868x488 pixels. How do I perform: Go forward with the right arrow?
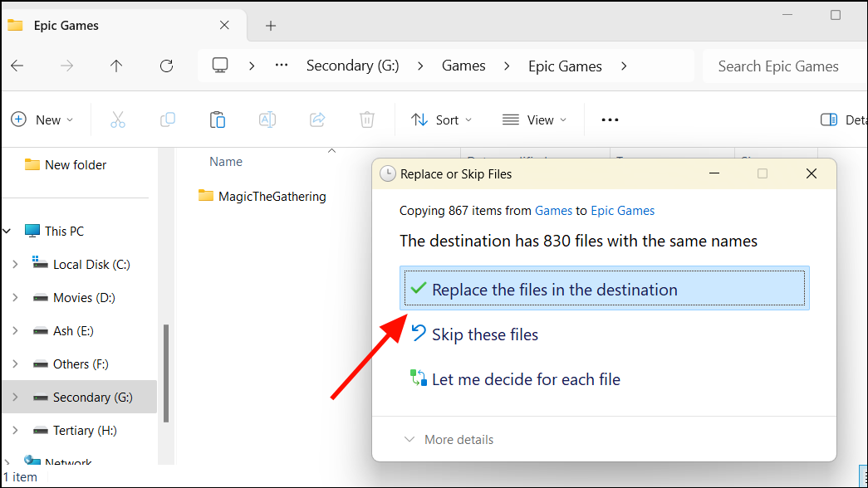pyautogui.click(x=67, y=66)
